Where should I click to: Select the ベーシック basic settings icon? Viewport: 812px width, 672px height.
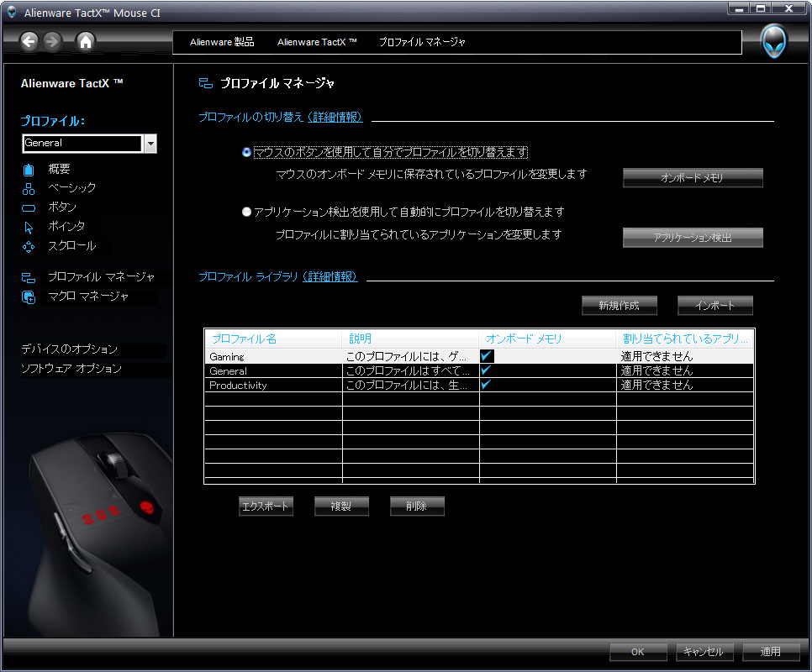(29, 189)
